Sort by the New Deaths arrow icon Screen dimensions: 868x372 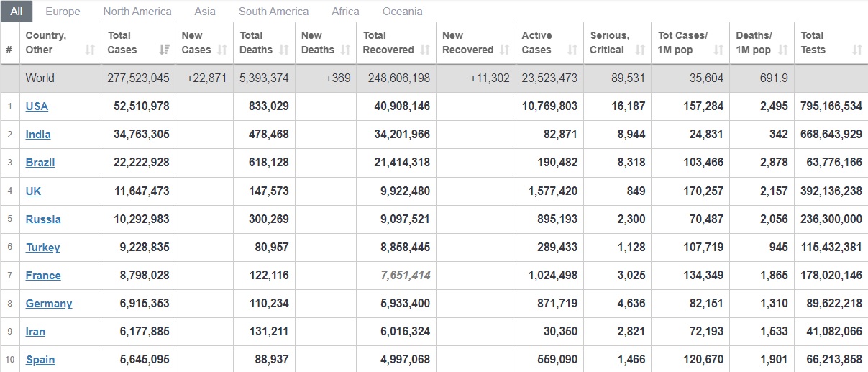click(345, 50)
